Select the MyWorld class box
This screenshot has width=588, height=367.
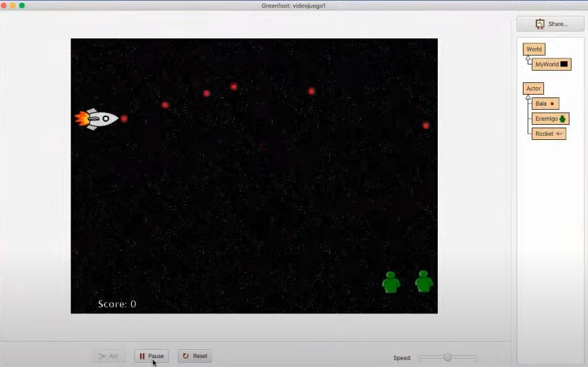coord(551,64)
